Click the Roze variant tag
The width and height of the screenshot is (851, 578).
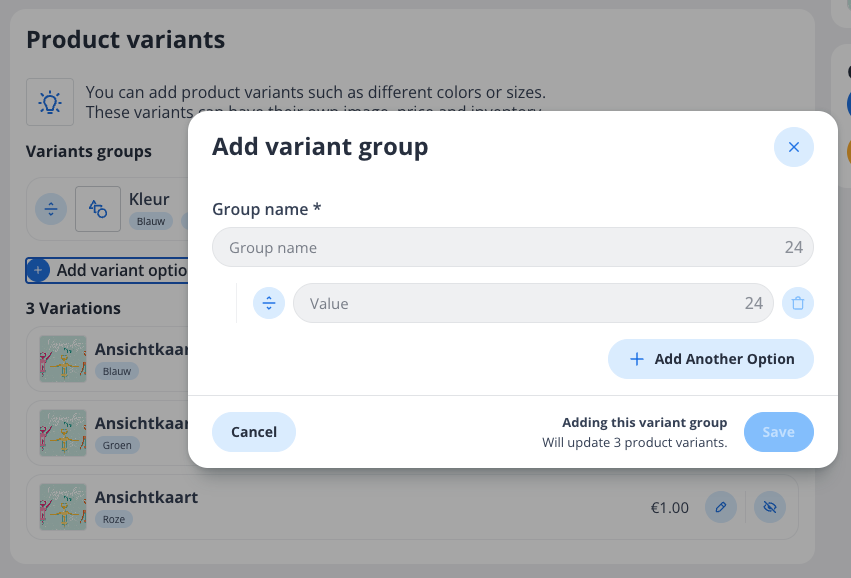point(114,520)
